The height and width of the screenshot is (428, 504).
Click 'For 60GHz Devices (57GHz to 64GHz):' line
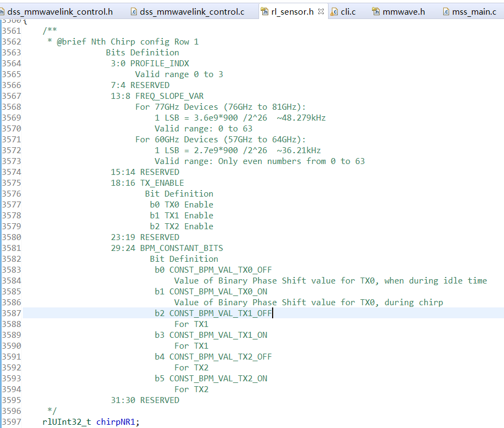click(x=220, y=140)
